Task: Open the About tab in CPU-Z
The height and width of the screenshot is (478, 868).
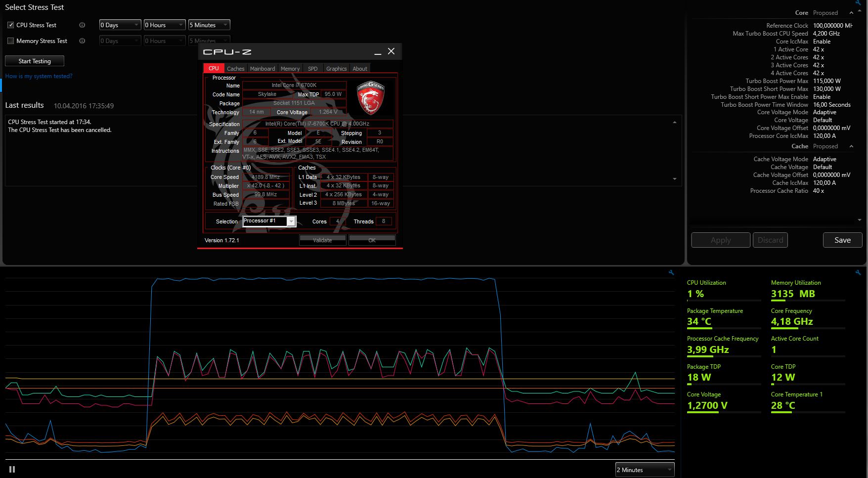Action: [360, 69]
